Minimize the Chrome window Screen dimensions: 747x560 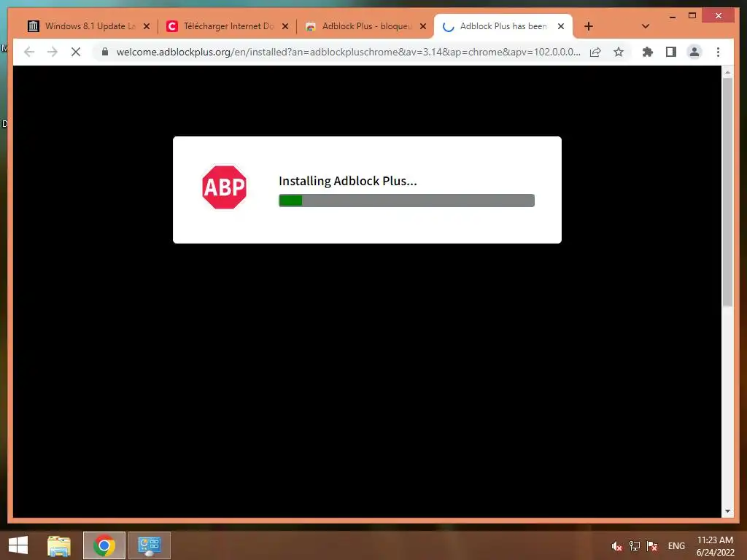click(672, 16)
